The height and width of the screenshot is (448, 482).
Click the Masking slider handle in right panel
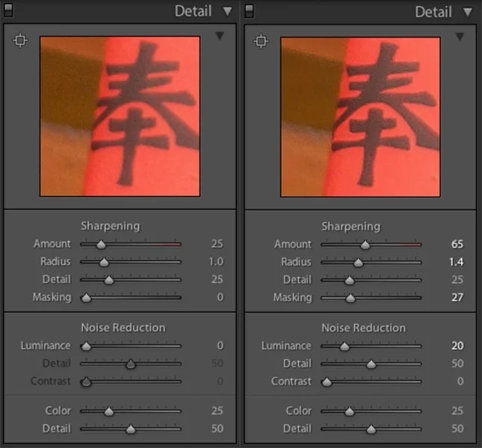(350, 298)
